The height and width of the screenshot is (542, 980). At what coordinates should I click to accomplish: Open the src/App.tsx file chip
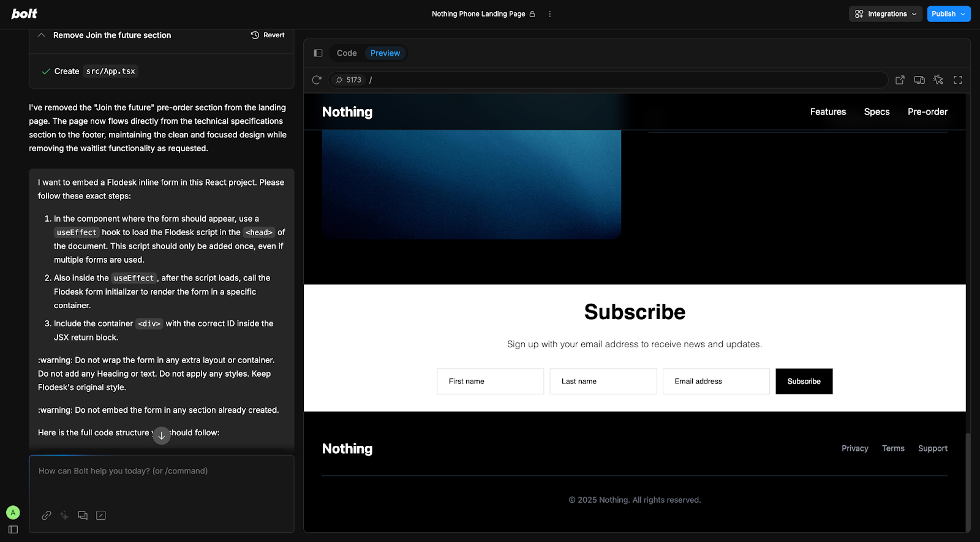[110, 72]
